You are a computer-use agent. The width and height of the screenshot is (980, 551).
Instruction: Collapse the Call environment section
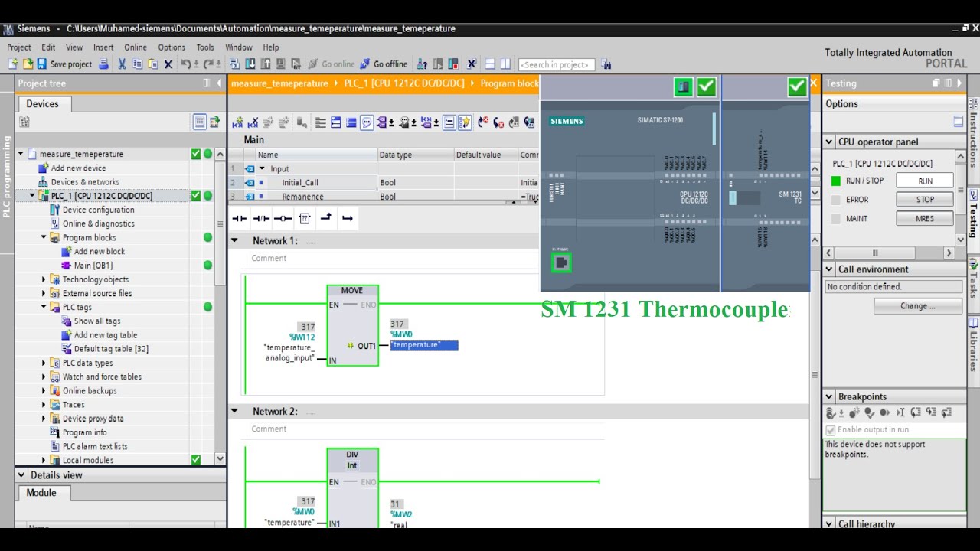click(x=828, y=269)
